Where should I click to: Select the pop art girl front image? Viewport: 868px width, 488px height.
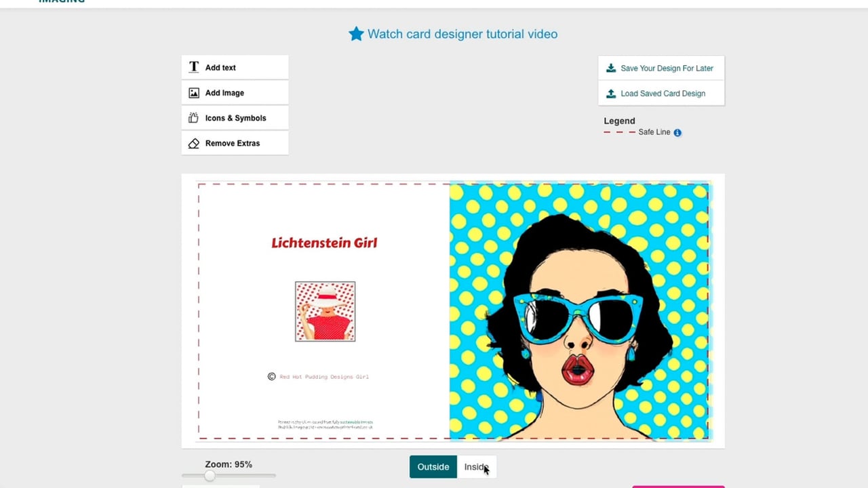pyautogui.click(x=579, y=311)
